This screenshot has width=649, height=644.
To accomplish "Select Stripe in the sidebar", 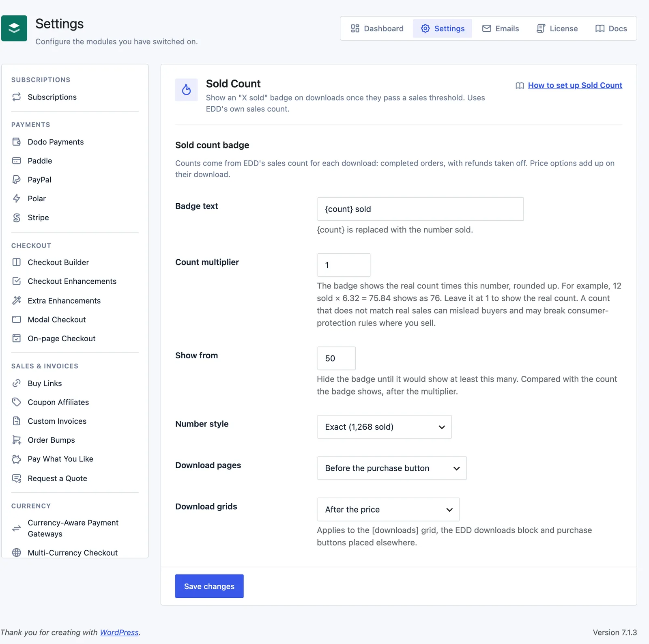I will coord(75,218).
